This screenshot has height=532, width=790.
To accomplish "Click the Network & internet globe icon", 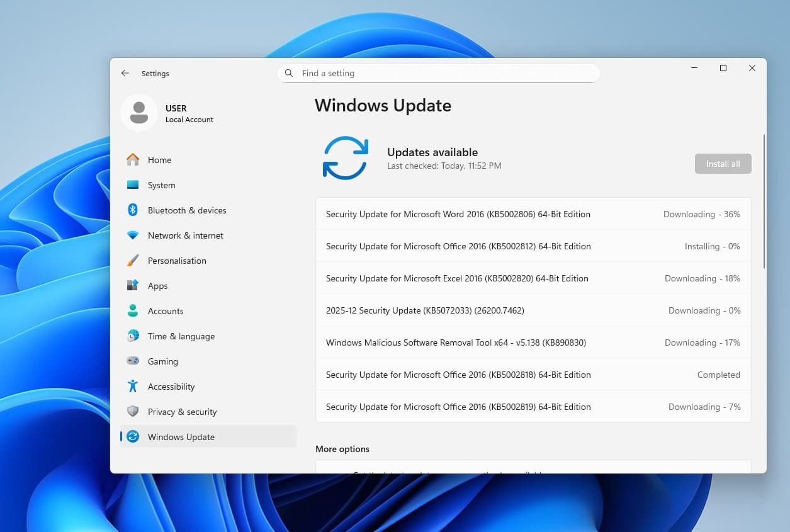I will [x=133, y=235].
